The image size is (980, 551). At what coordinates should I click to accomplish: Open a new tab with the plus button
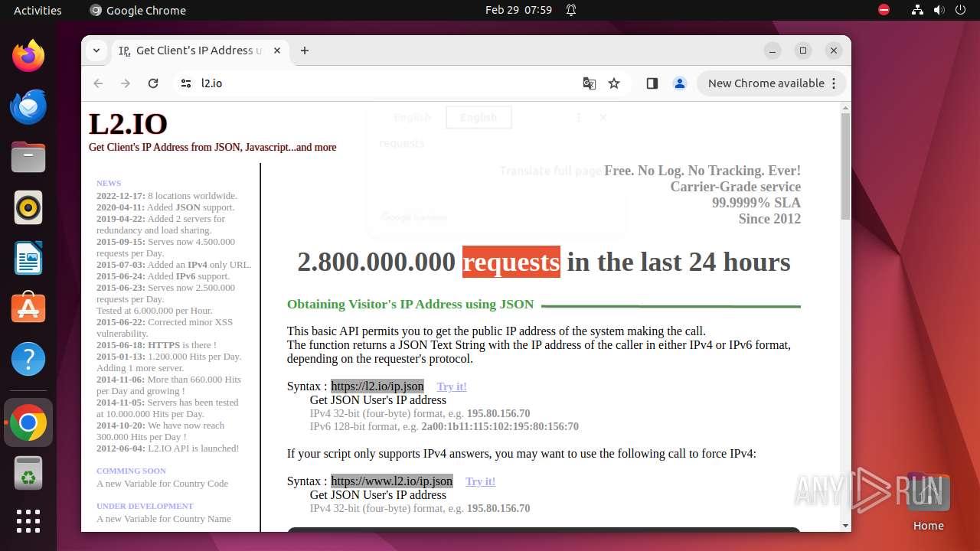tap(305, 51)
